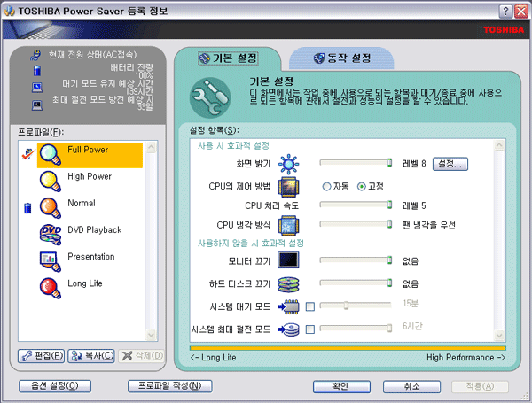Select the DVD Playback profile name
The image size is (532, 403).
point(95,230)
